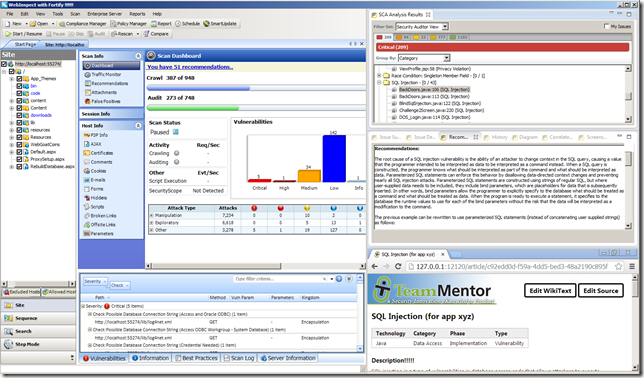Click the Compare toolbar item
The width and height of the screenshot is (644, 378).
coord(156,34)
